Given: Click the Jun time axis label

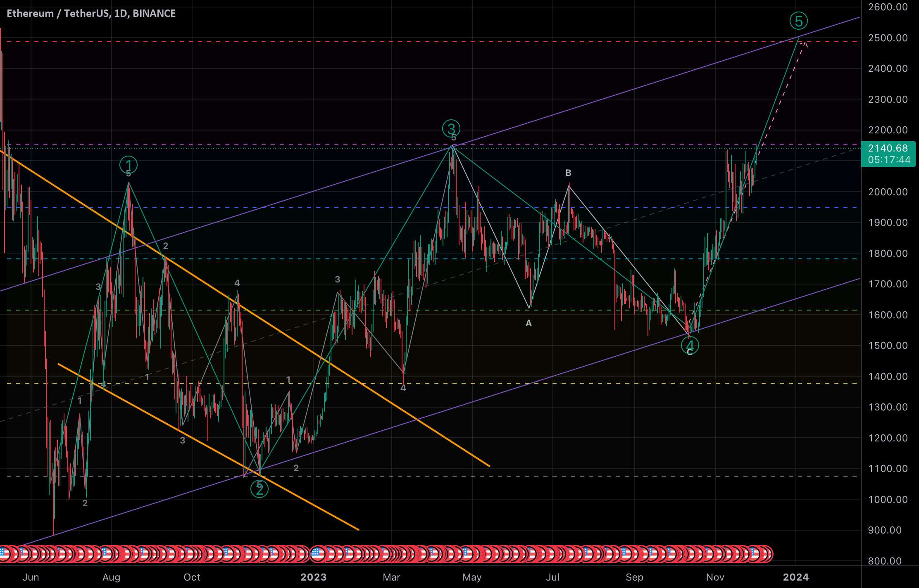Looking at the screenshot, I should (31, 577).
